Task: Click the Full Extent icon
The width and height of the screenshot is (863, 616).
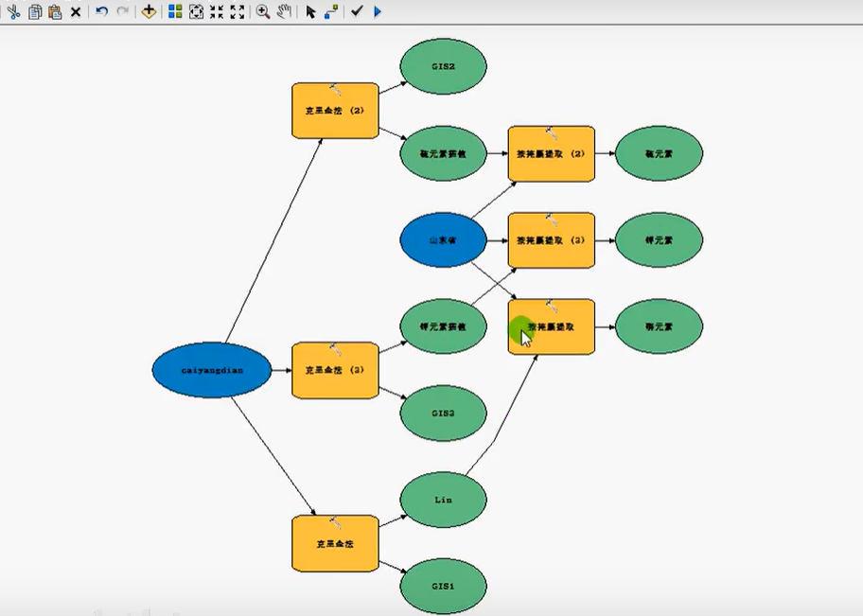Action: click(196, 11)
